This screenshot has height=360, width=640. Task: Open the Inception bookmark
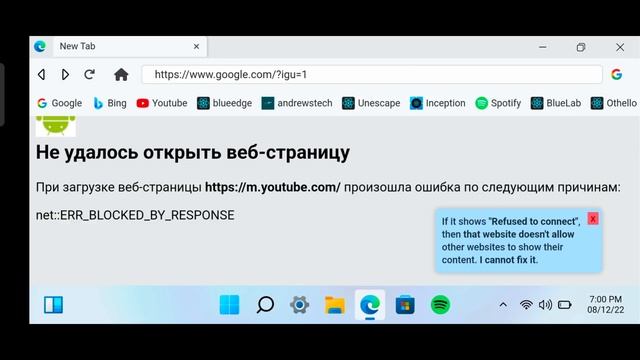(438, 103)
